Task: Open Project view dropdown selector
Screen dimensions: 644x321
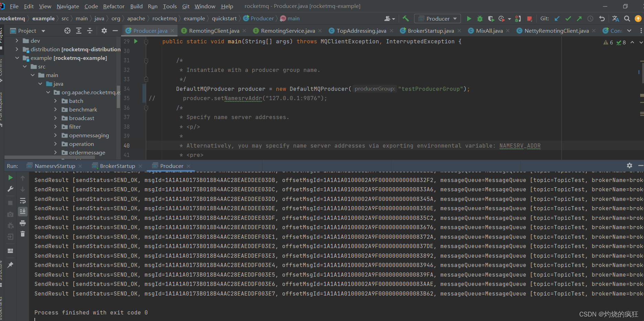Action: tap(28, 31)
